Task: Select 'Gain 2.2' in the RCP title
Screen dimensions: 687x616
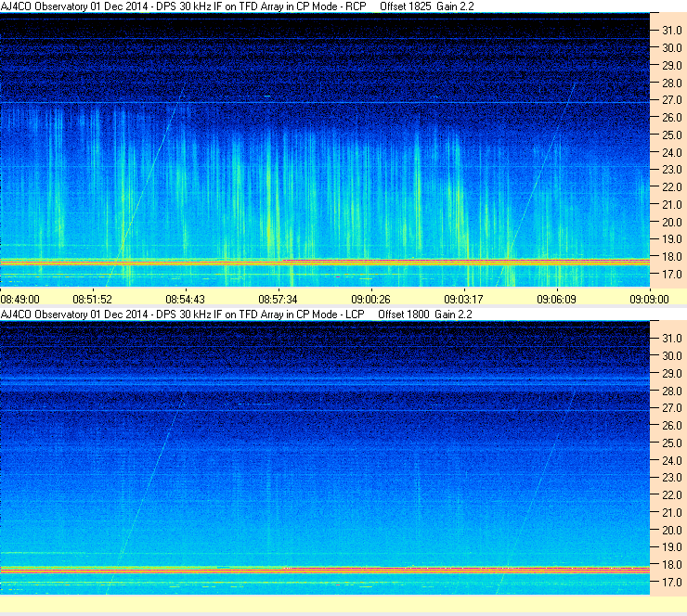Action: 455,6
